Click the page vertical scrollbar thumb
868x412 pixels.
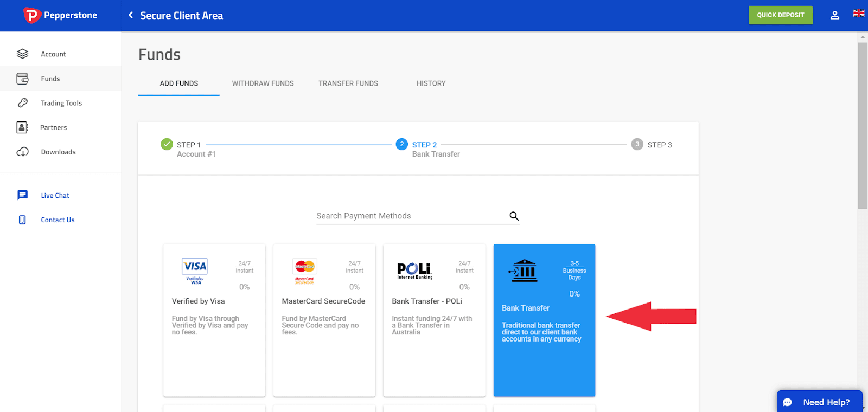pyautogui.click(x=863, y=126)
